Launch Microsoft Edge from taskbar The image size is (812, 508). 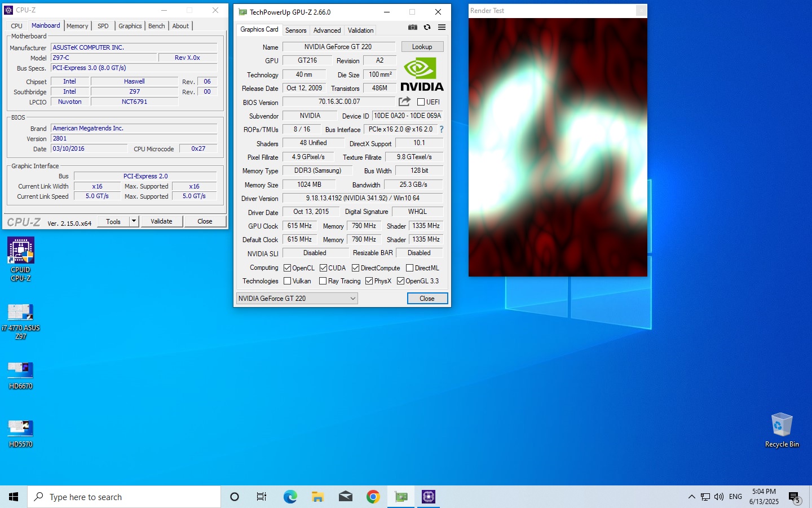(x=290, y=497)
